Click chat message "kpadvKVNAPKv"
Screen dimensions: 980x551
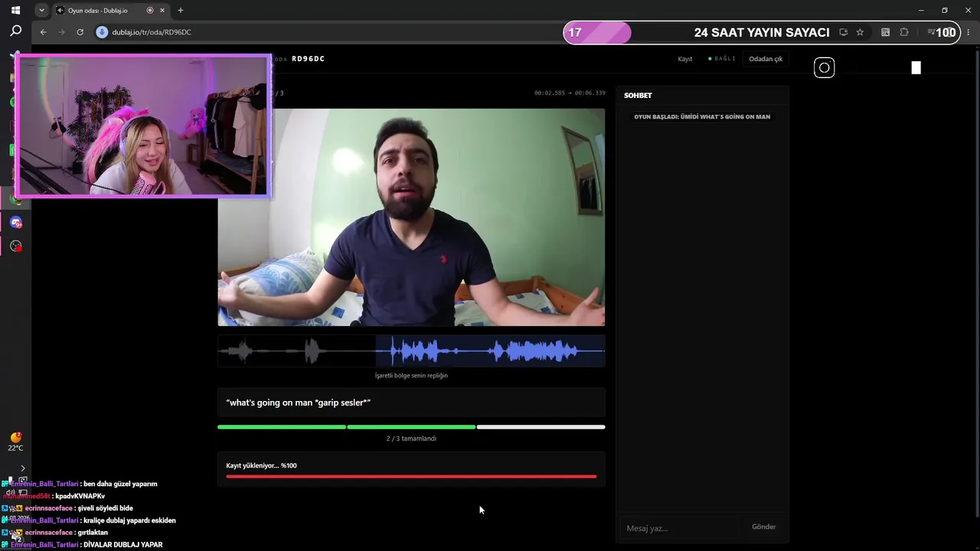(x=80, y=496)
